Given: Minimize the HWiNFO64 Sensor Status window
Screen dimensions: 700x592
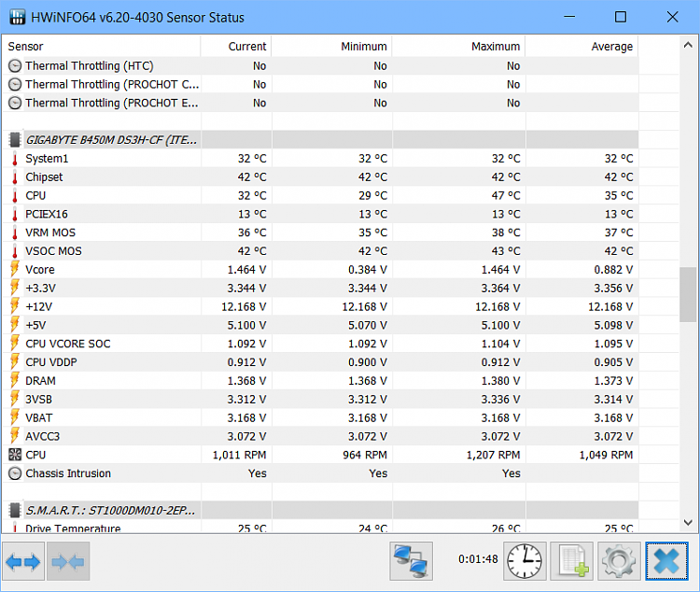Looking at the screenshot, I should tap(569, 17).
